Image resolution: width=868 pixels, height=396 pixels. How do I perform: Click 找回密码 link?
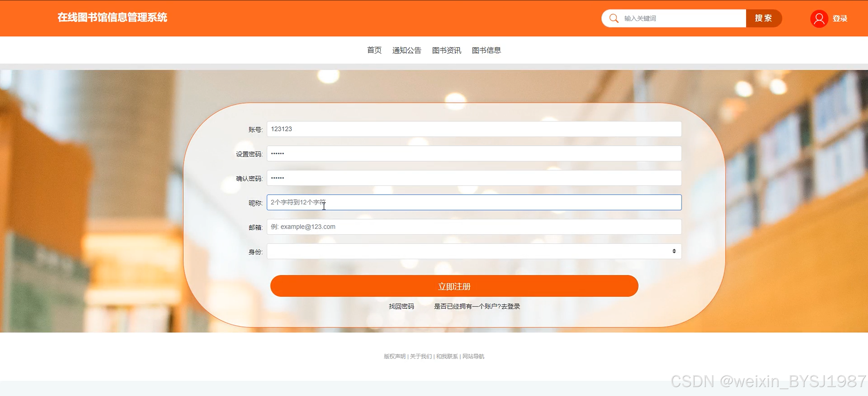click(x=401, y=306)
